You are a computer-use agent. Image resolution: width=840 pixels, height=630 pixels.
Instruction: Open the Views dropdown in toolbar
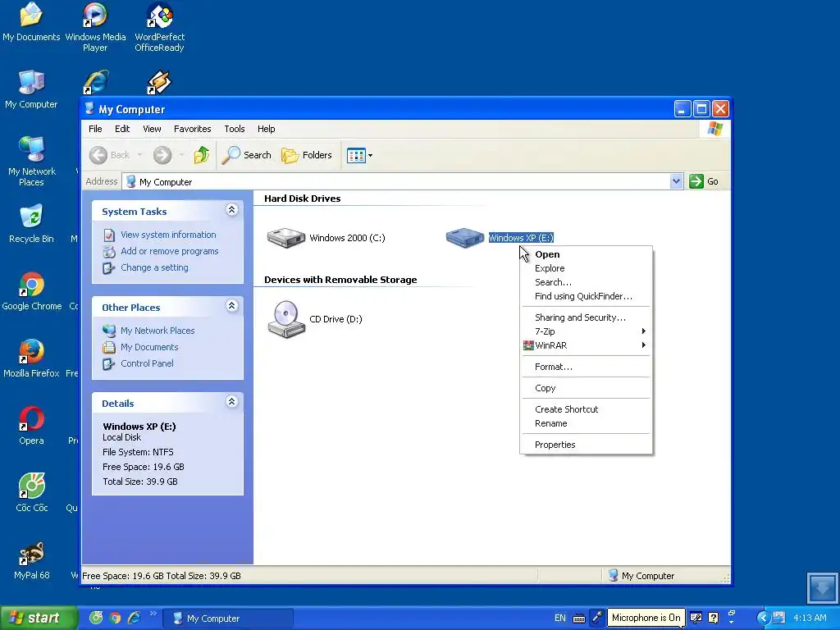[359, 155]
